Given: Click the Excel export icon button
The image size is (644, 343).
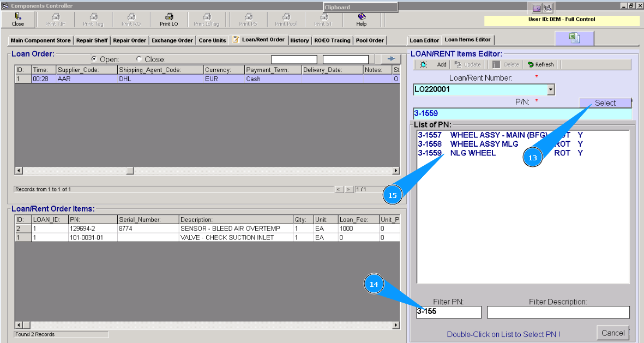Looking at the screenshot, I should (x=574, y=38).
